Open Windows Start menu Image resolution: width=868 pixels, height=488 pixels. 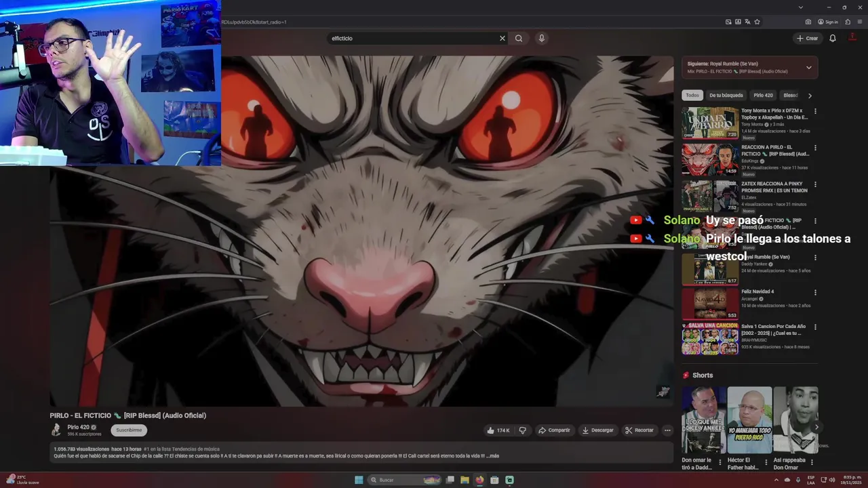coord(359,480)
